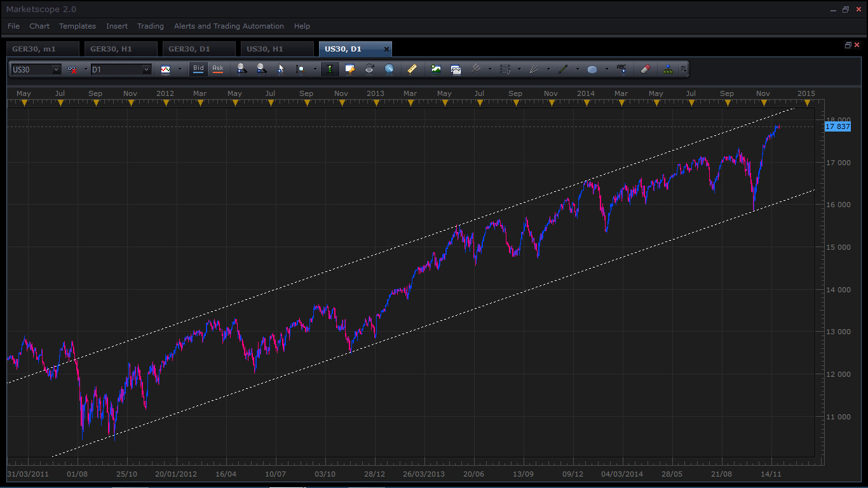This screenshot has height=488, width=868.
Task: Switch to the GER30, H1 tab
Action: pyautogui.click(x=121, y=49)
